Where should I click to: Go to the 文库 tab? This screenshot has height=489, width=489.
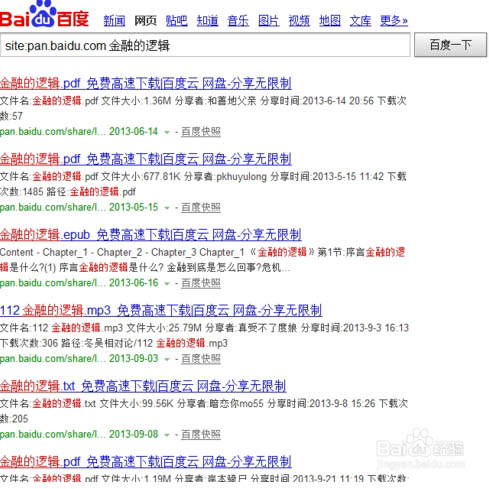[x=360, y=21]
